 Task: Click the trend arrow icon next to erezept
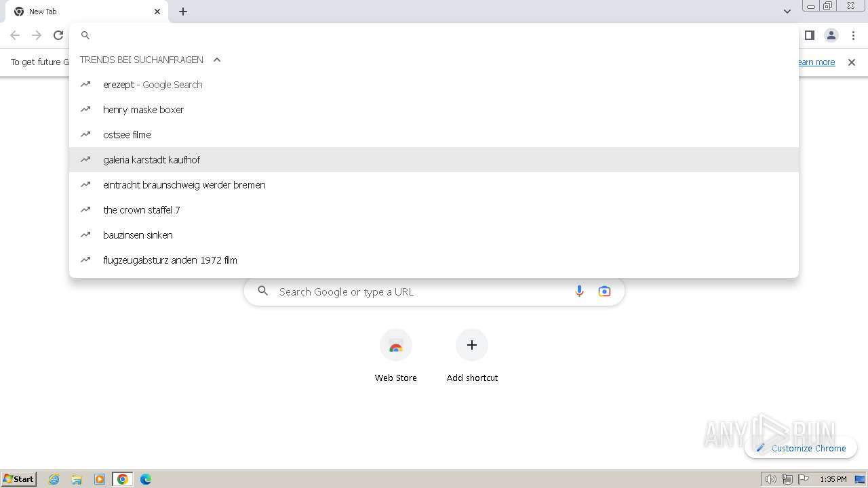click(85, 85)
